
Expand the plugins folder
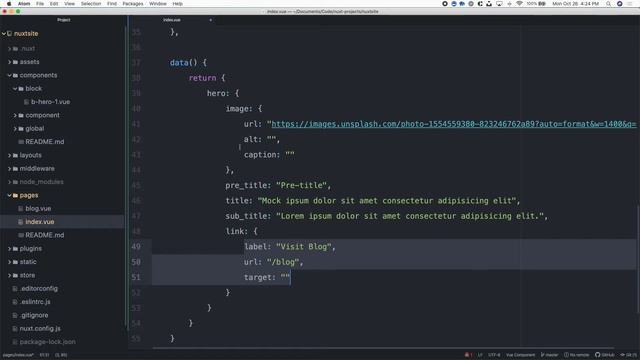point(9,249)
